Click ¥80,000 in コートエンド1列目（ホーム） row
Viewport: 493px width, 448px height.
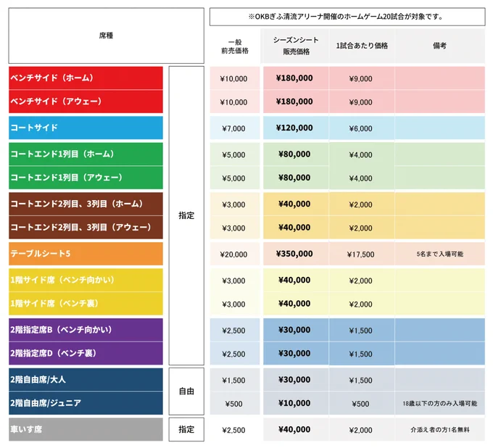(x=294, y=154)
